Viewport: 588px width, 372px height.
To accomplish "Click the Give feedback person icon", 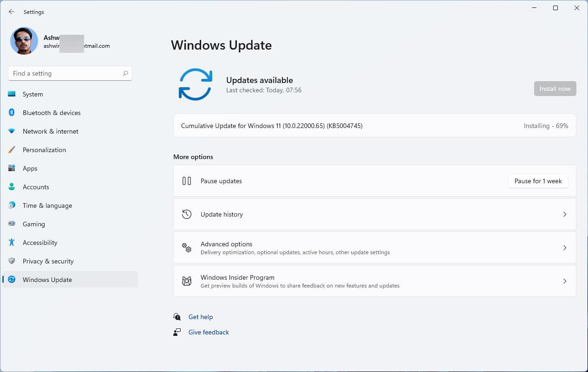I will [x=177, y=332].
